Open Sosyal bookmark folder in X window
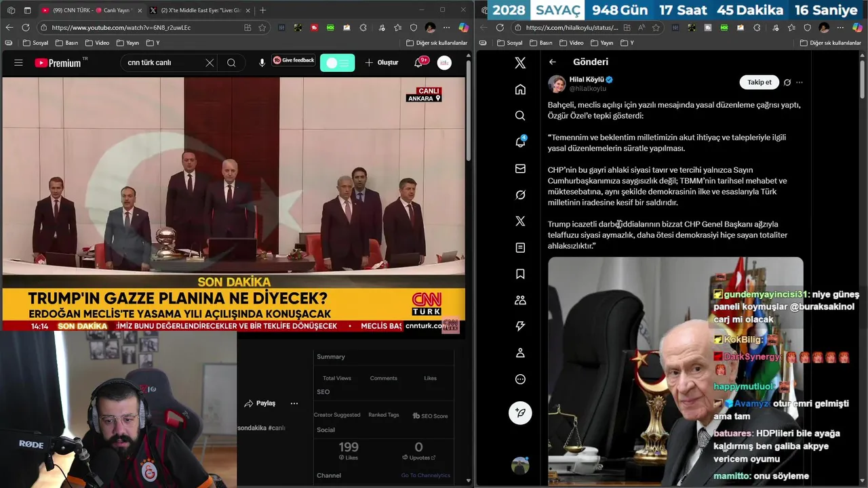Screen dimensions: 868x488 (x=510, y=43)
